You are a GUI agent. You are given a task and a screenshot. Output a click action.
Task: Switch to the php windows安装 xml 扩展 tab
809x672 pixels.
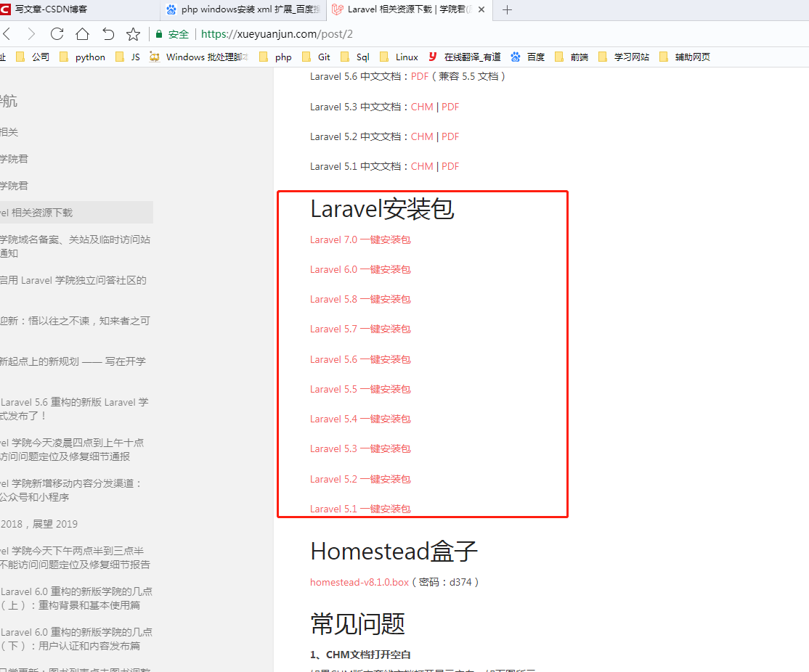[x=243, y=9]
